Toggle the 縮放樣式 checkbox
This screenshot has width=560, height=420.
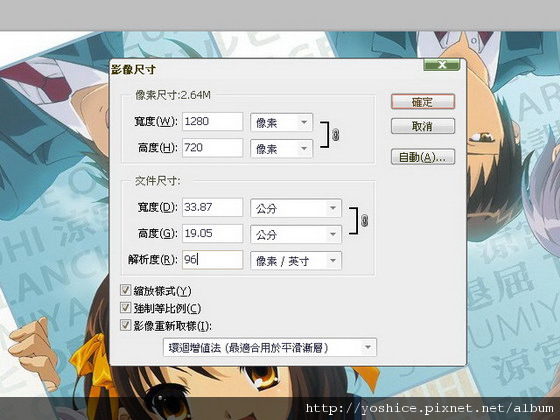[125, 290]
